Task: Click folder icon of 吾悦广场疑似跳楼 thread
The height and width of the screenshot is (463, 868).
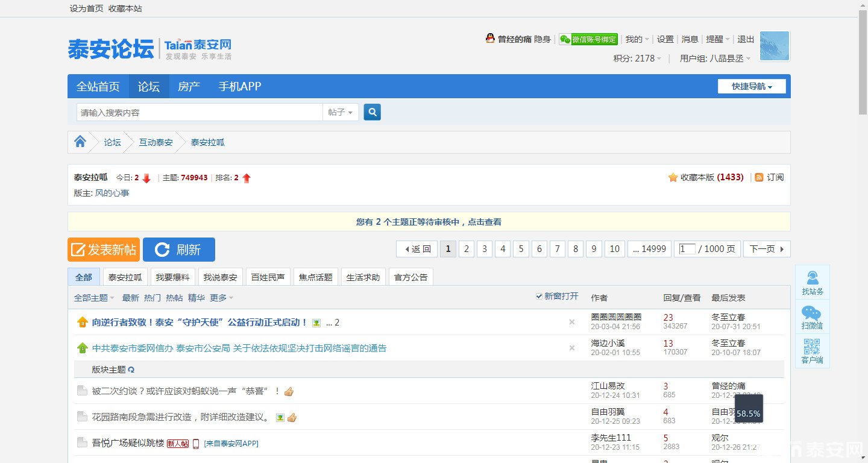Action: pos(82,443)
